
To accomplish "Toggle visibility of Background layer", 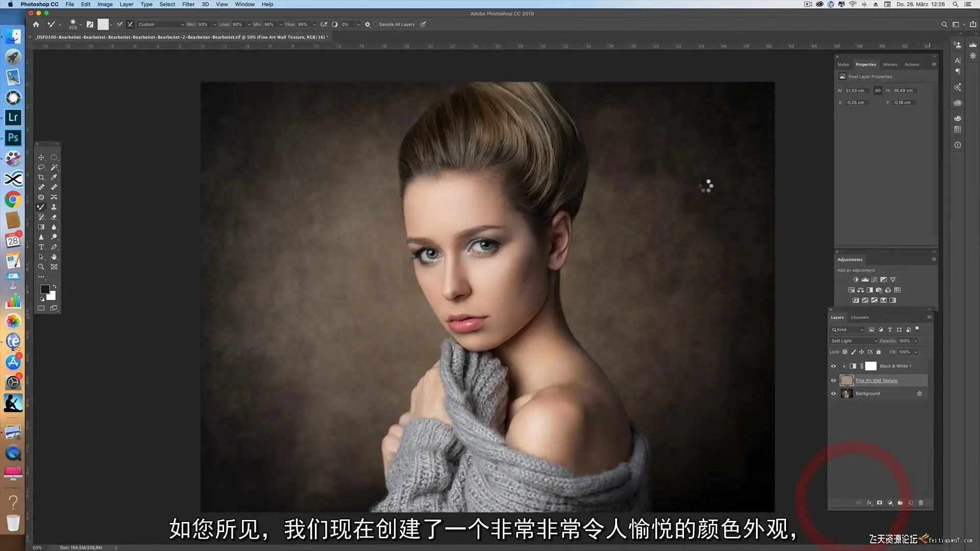I will pyautogui.click(x=834, y=393).
